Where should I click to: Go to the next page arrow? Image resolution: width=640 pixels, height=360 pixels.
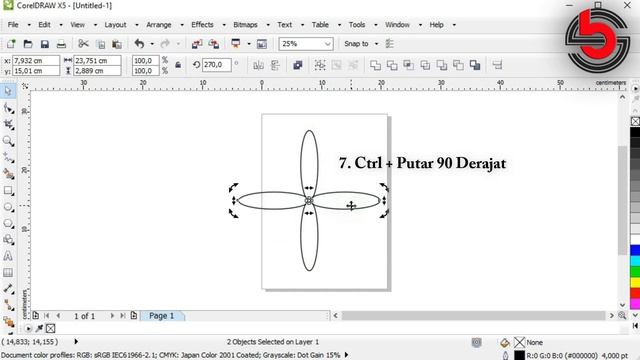tap(112, 316)
